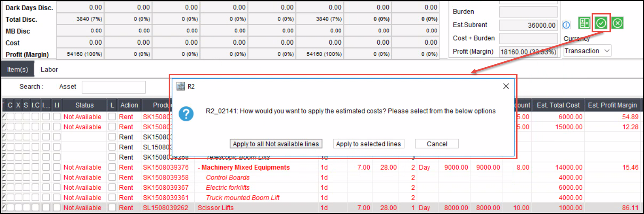Click the discount value 10.00 in Scissor Lifts row
Viewport: 644px width, 214px height.
click(x=523, y=208)
